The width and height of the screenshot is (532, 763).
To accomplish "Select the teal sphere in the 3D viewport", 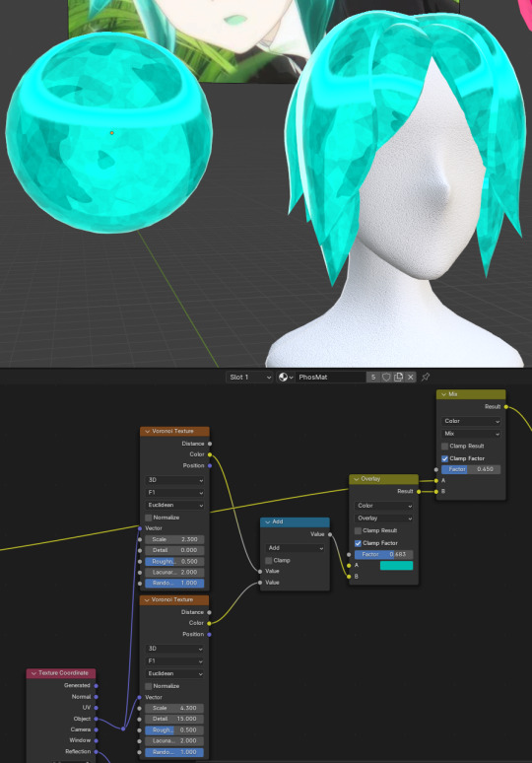I will 109,133.
